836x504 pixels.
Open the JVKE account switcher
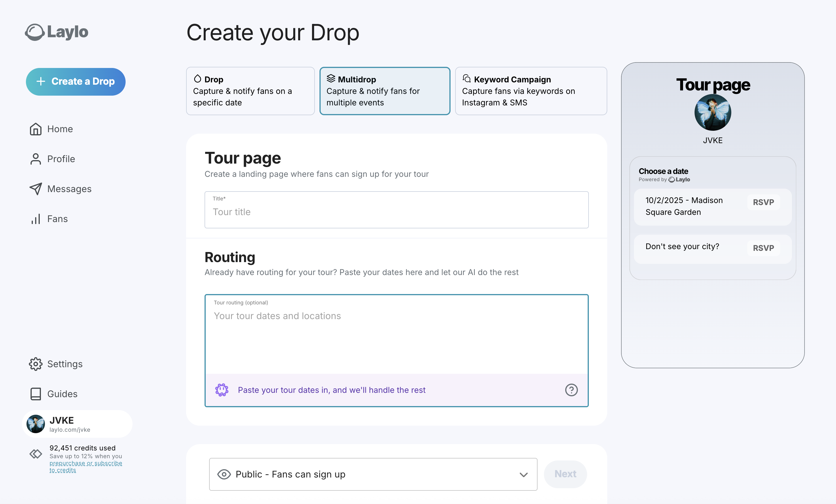(x=77, y=424)
